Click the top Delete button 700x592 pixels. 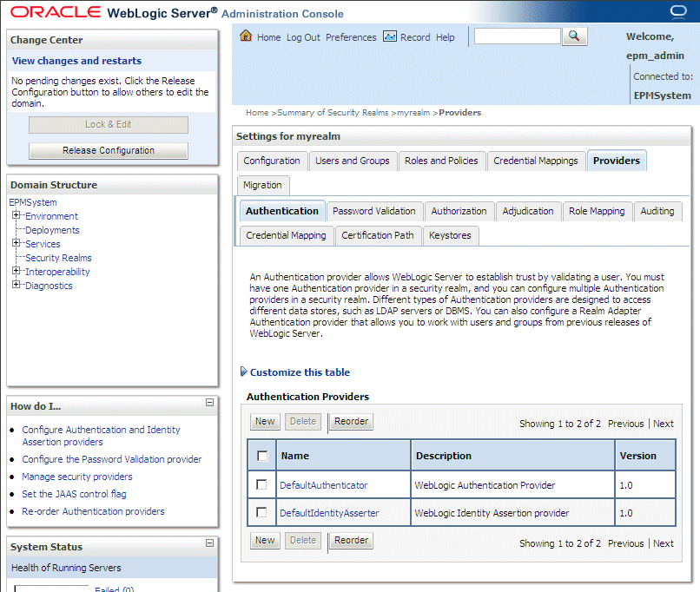pos(303,421)
